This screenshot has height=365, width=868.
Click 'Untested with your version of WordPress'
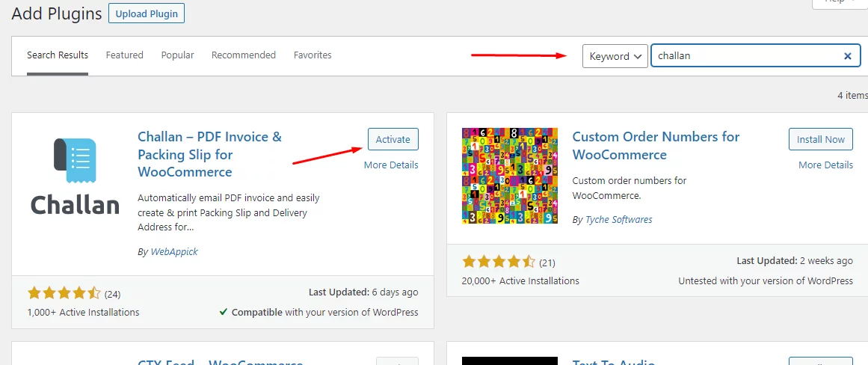[x=766, y=280]
